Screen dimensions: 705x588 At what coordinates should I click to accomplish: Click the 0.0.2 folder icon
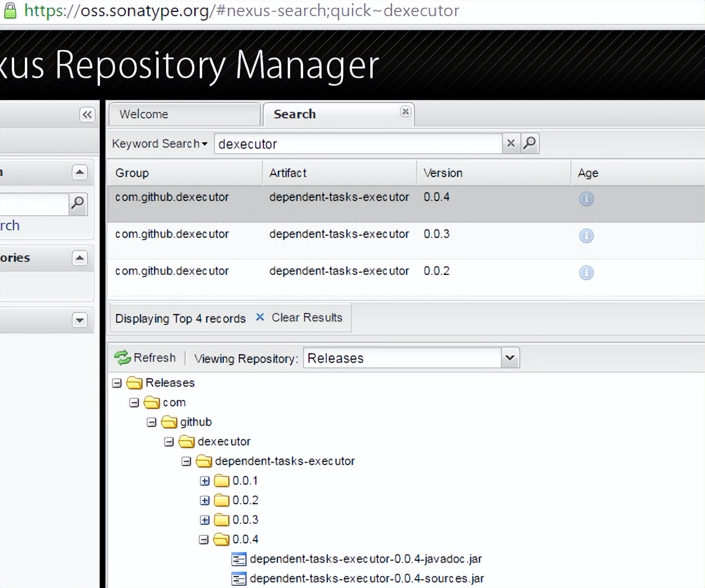click(221, 501)
